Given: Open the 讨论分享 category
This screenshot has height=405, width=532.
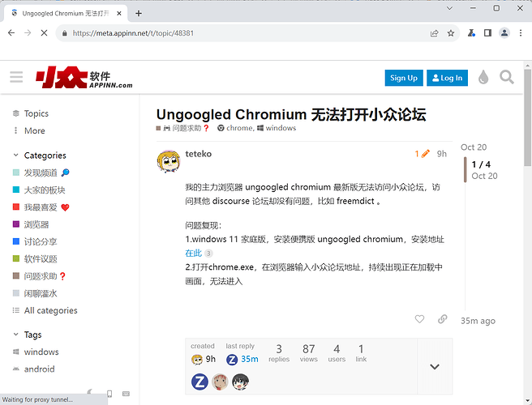Looking at the screenshot, I should coord(41,241).
